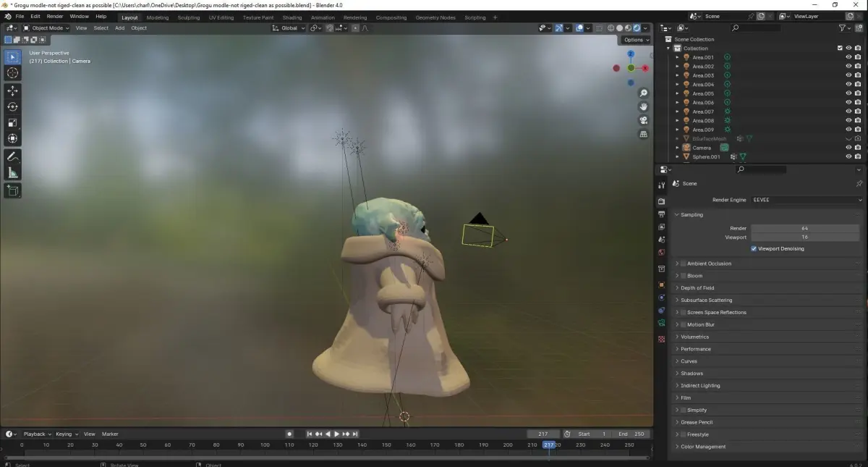Screen dimensions: 868x467
Task: Enable Ambient Occlusion checkbox
Action: coord(683,264)
